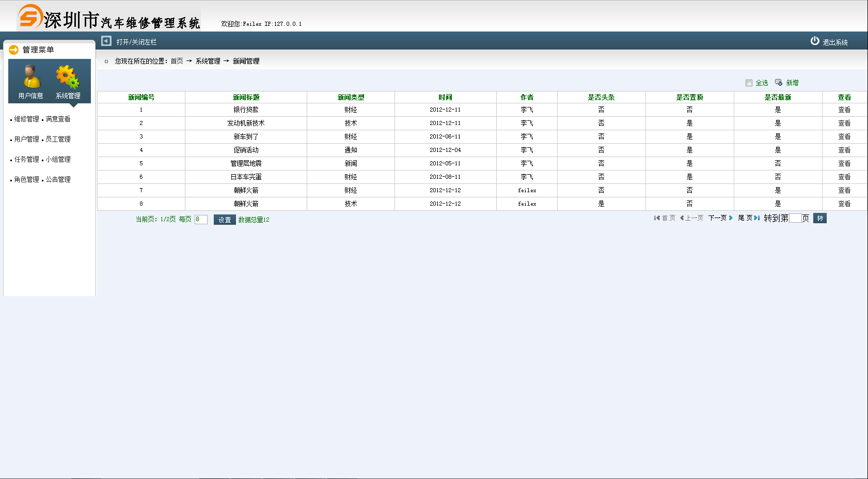This screenshot has width=868, height=479.
Task: Toggle the left sidebar panel icon
Action: click(x=106, y=41)
